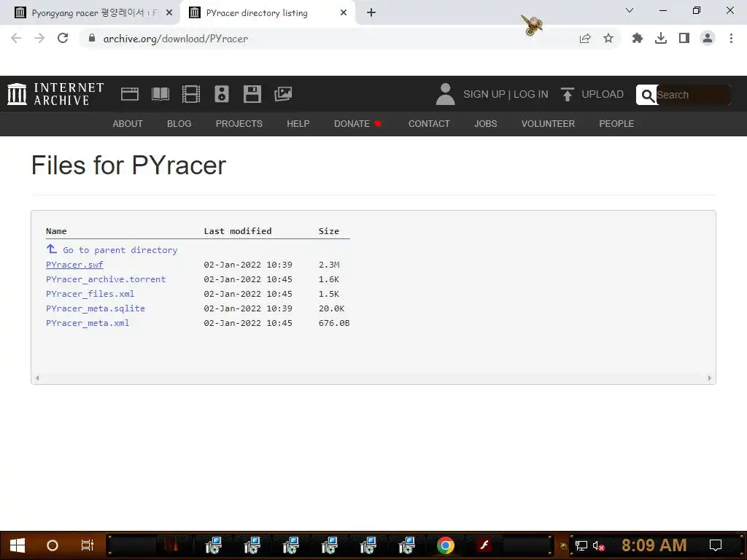Viewport: 747px width, 560px height.
Task: Open the PYracer_meta.sqlite link
Action: point(96,308)
